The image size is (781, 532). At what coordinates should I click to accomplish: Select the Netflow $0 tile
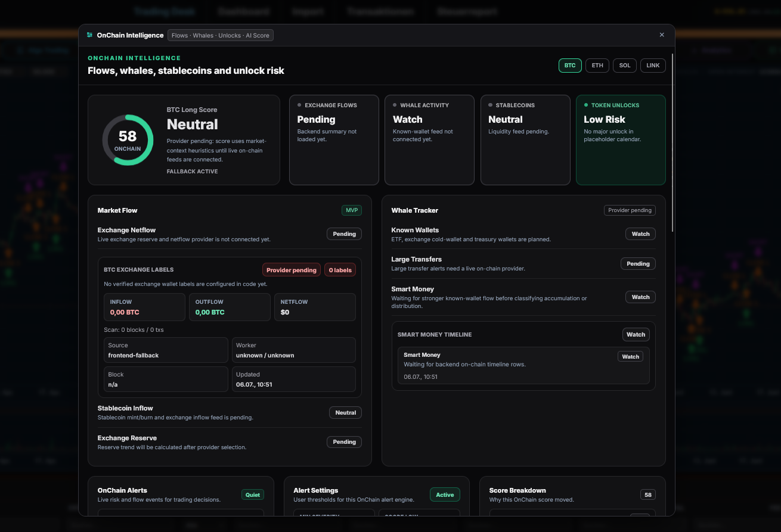315,307
